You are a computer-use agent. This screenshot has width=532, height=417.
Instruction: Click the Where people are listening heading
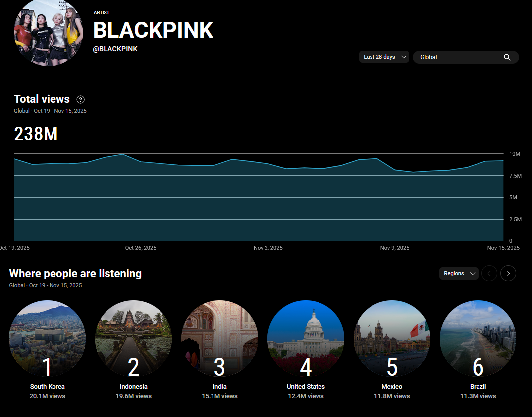[x=75, y=273]
